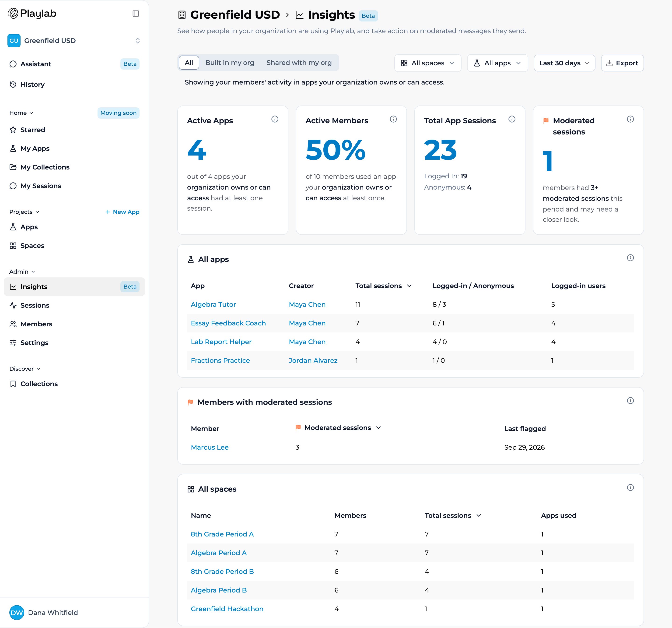This screenshot has height=628, width=672.
Task: Open admin Sessions page
Action: 74,305
